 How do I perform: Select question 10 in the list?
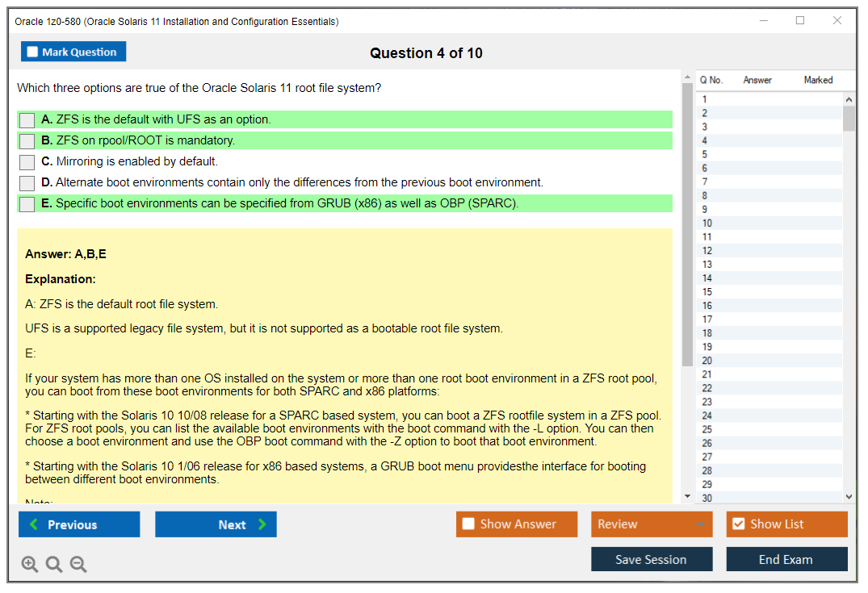pos(707,223)
